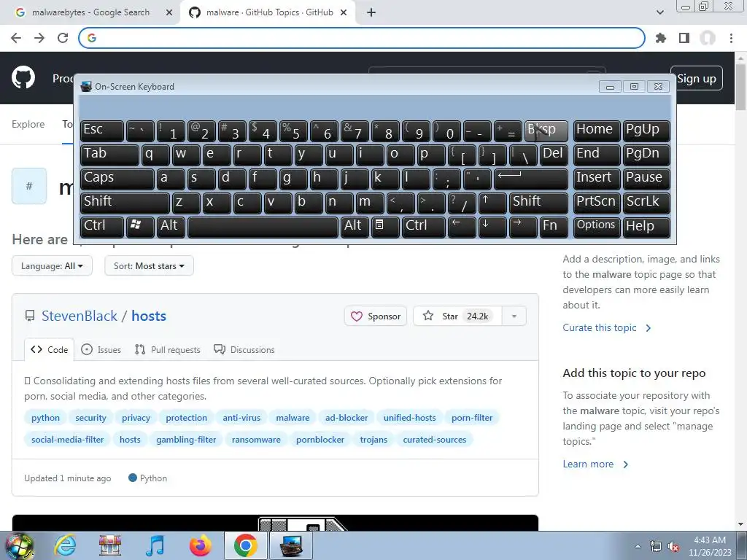Click the up arrow key on On-Screen Keyboard
This screenshot has width=747, height=560.
[x=492, y=203]
